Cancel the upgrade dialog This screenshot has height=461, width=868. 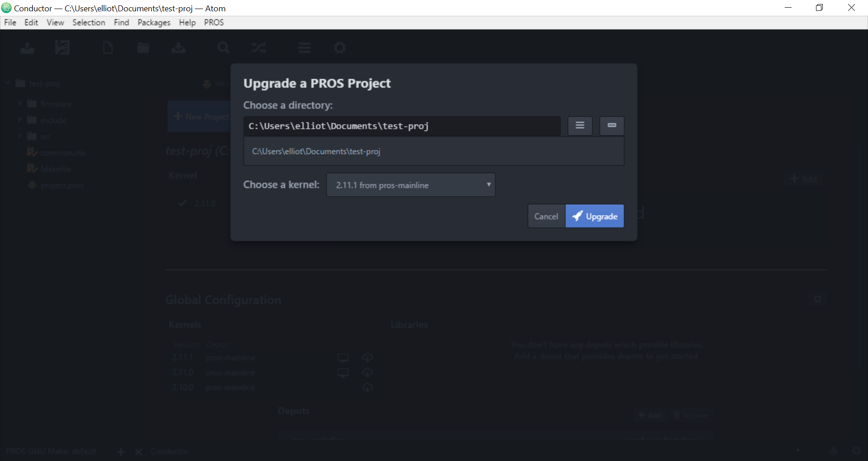tap(546, 216)
